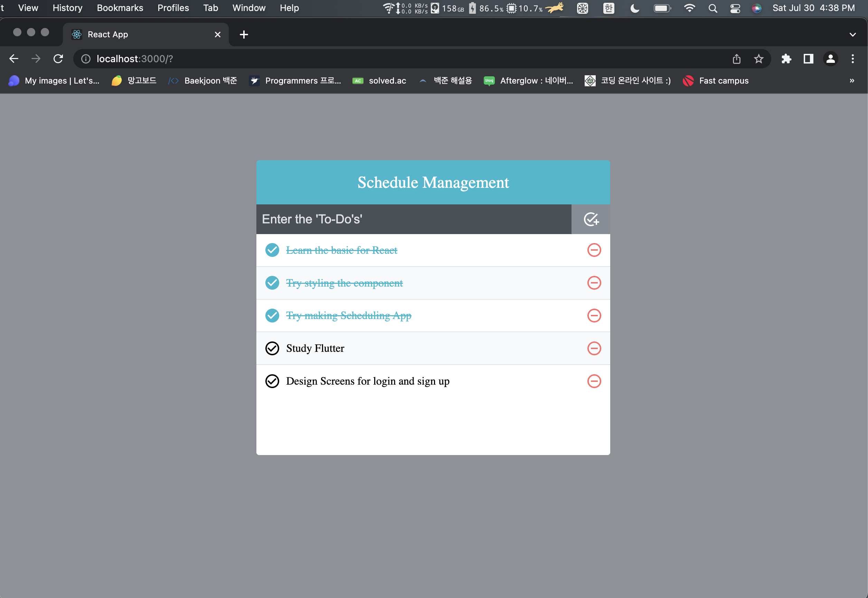Uncheck 'Learn the basic for React'

tap(272, 250)
